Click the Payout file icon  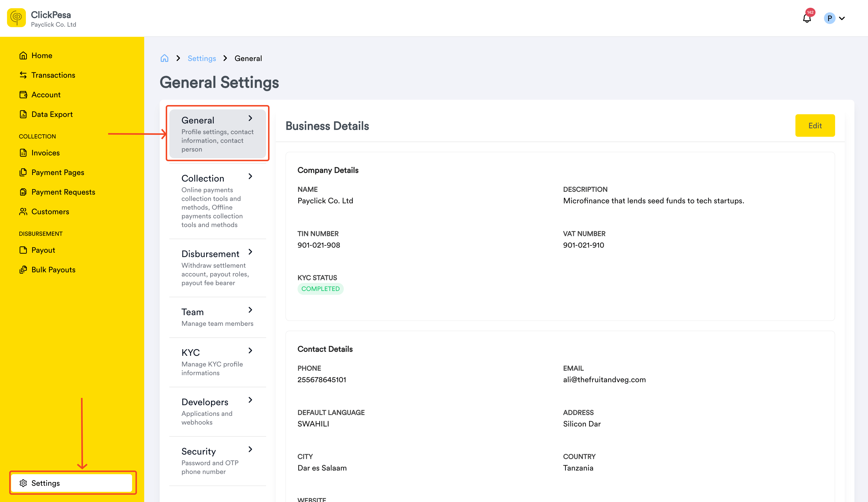[x=23, y=250]
